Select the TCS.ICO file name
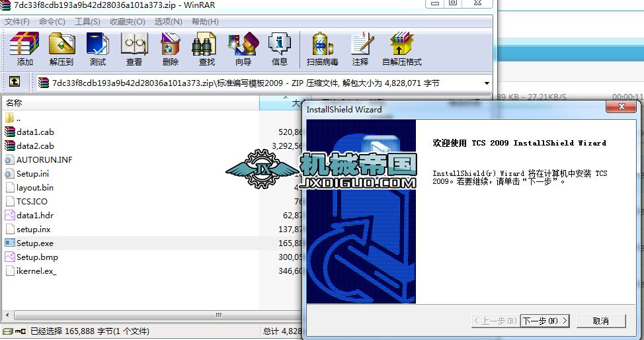 coord(32,202)
